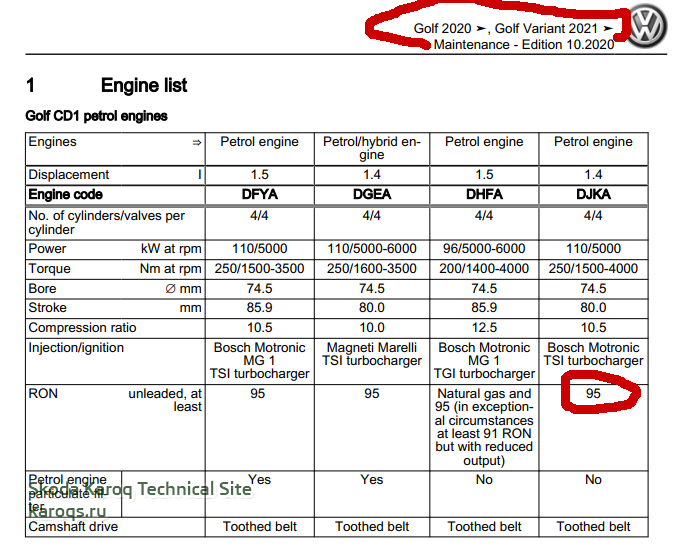Screen dimensions: 680x554
Task: Click engine code DGEA cell
Action: pyautogui.click(x=372, y=194)
